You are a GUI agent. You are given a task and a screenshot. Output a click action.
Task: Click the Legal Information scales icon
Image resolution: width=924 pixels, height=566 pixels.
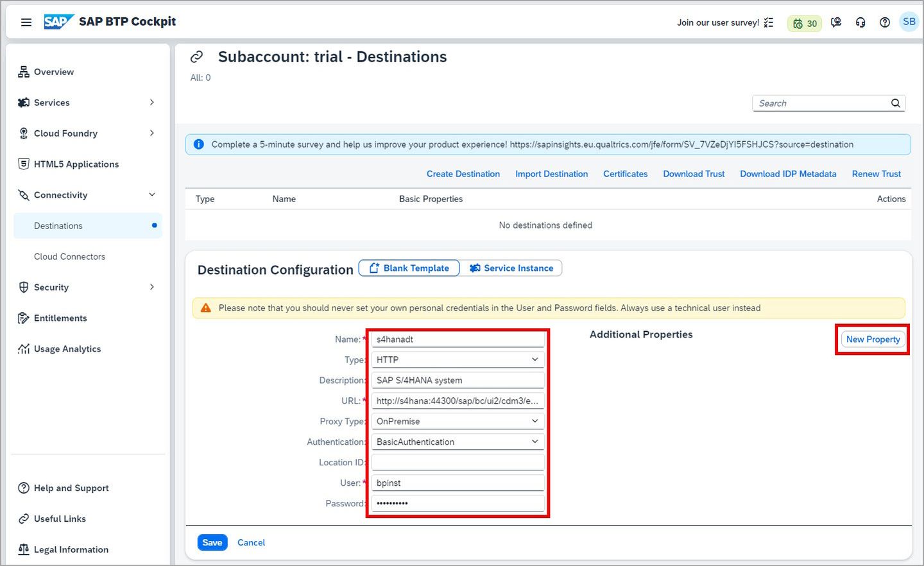24,550
